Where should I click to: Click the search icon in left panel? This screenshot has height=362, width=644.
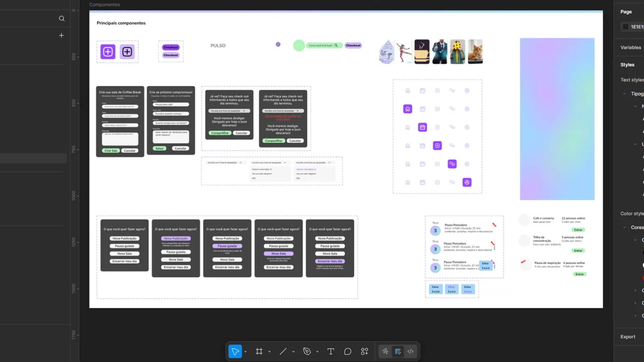tap(62, 19)
